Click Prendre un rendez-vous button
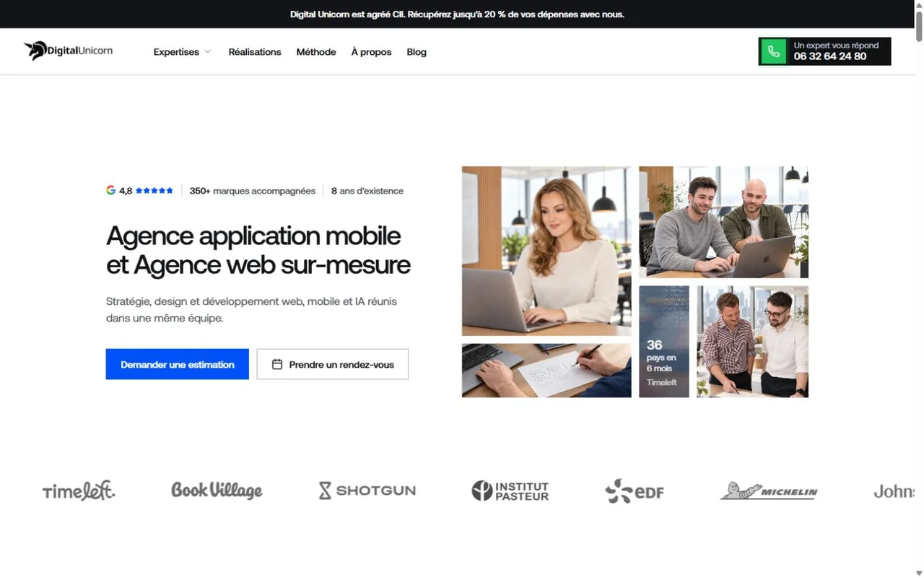 pyautogui.click(x=333, y=364)
